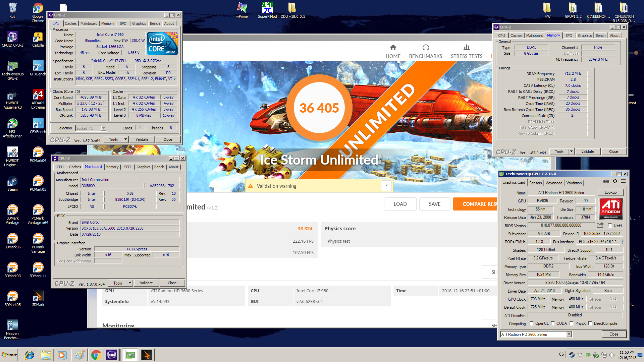Open the GPU-Z hamburger menu
The image size is (644, 362).
(x=623, y=181)
